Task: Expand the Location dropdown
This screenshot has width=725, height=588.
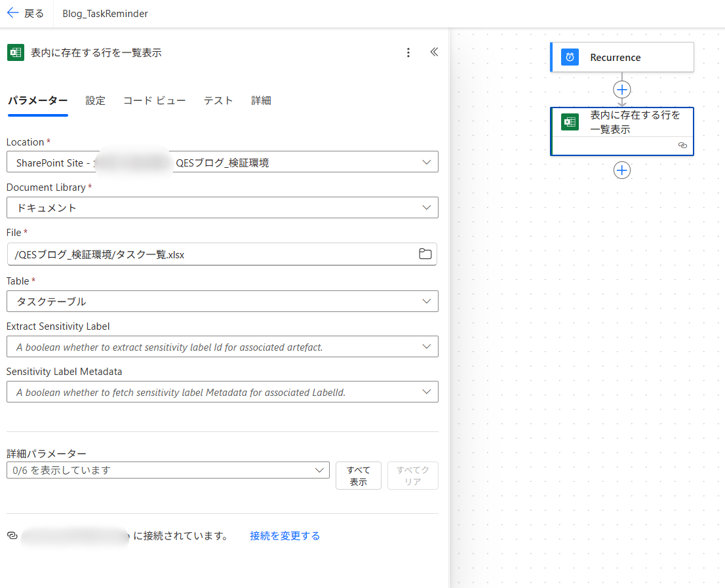Action: click(427, 163)
